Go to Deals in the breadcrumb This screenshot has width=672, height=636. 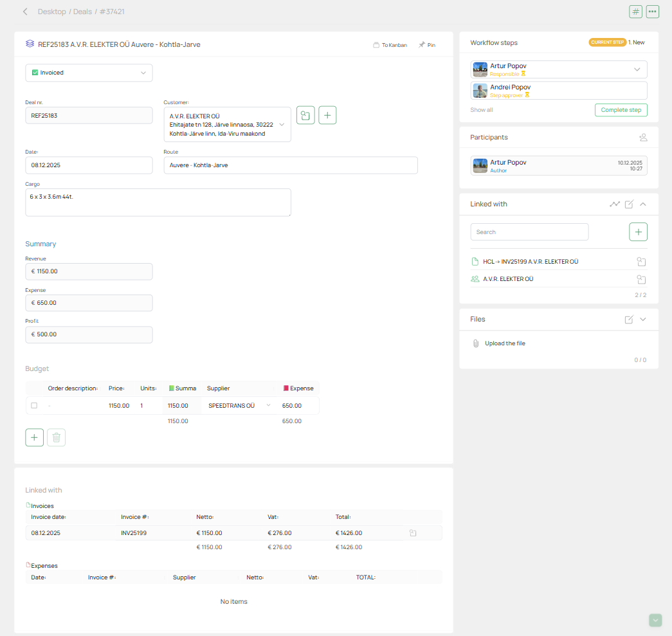82,12
